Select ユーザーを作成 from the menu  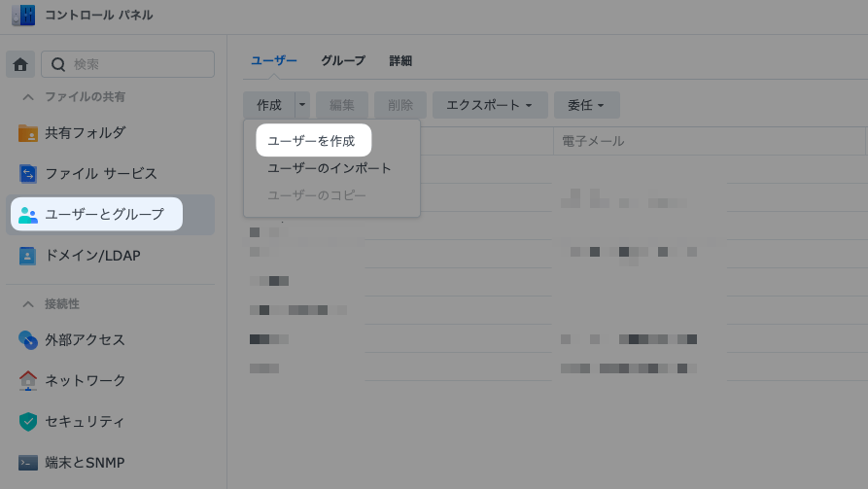coord(312,141)
